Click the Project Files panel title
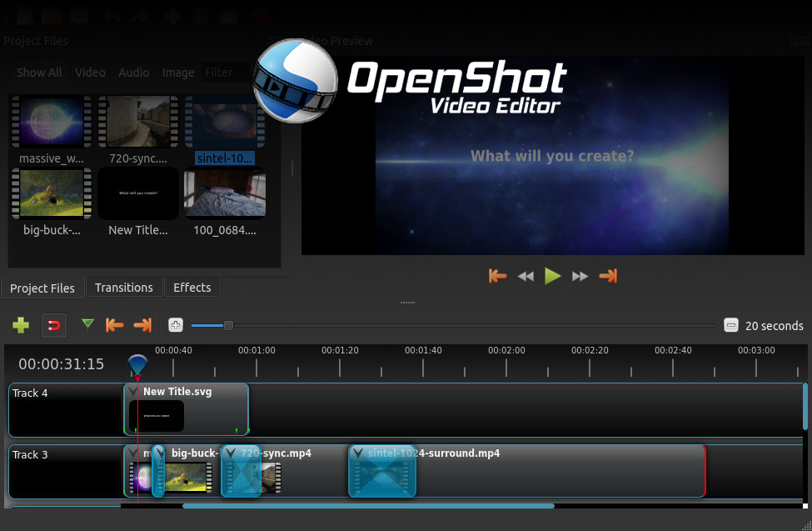The image size is (812, 531). (x=36, y=41)
